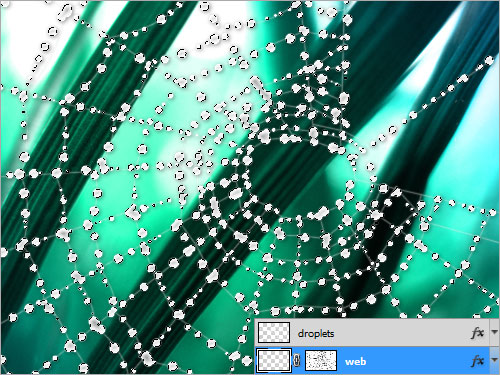
Task: Open the fx effects icon on droplets layer
Action: (x=477, y=333)
